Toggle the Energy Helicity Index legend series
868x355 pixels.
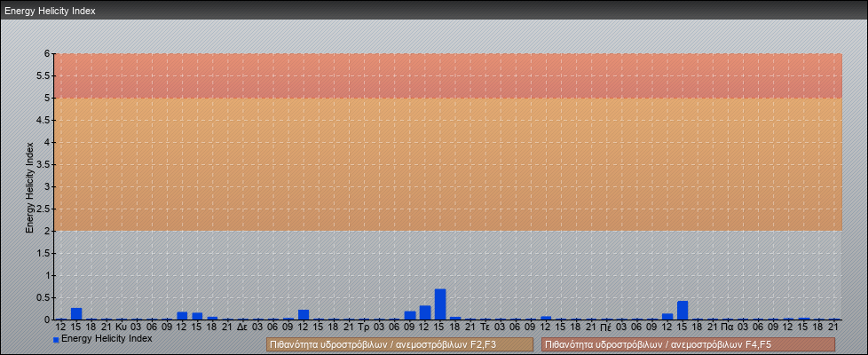click(x=102, y=338)
